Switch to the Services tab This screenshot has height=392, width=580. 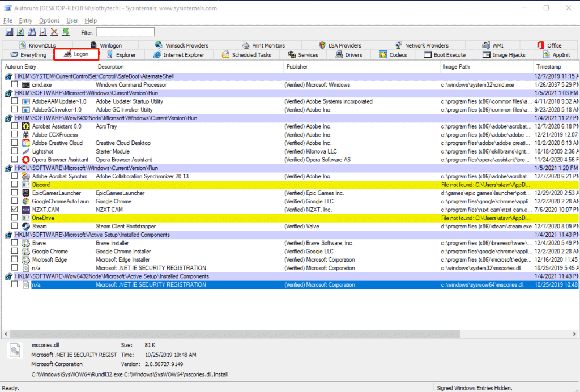(x=303, y=55)
